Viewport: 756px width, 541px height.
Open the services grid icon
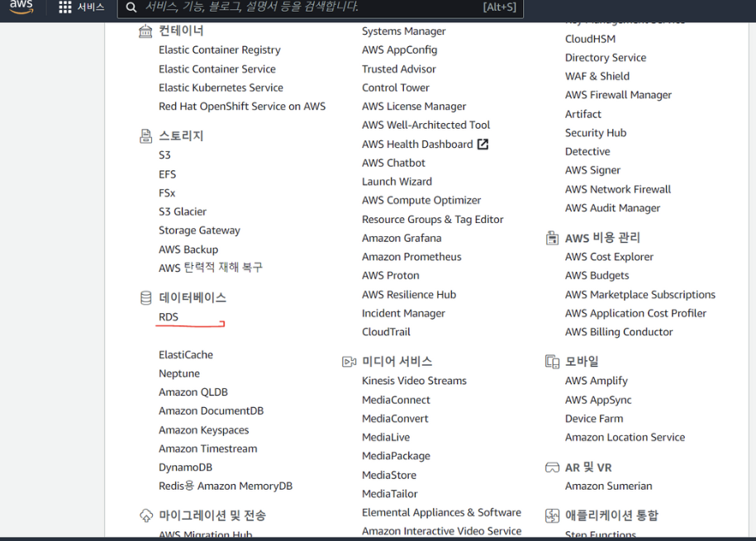pos(65,7)
